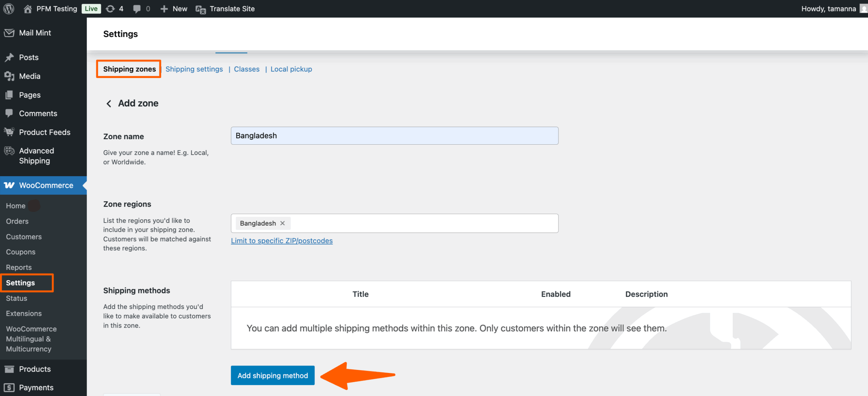Open WooCommerce Reports submenu

[19, 267]
